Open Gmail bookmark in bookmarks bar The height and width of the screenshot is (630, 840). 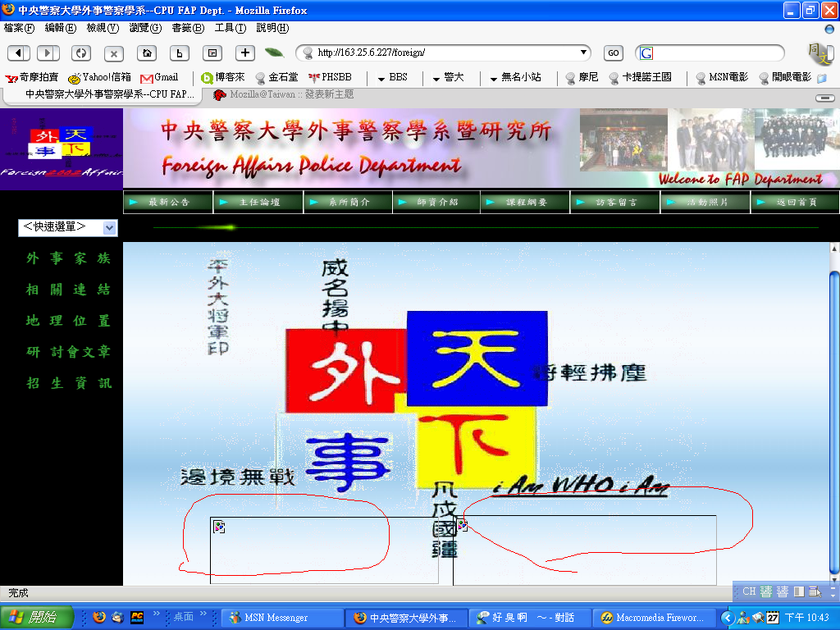[x=159, y=77]
